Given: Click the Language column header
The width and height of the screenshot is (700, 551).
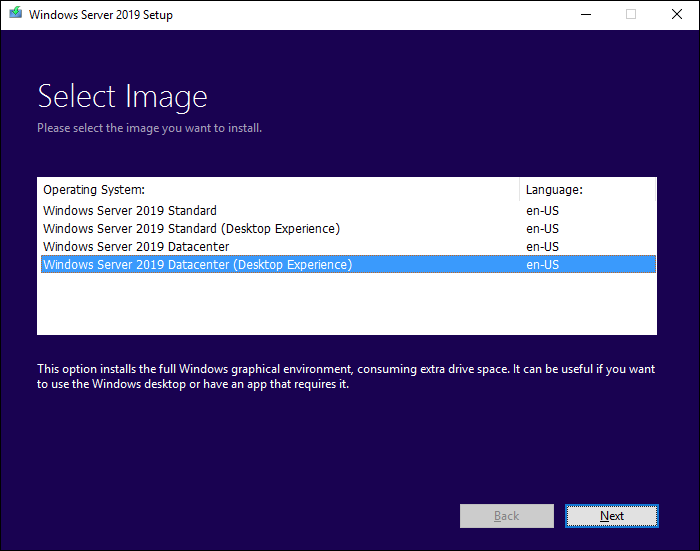Looking at the screenshot, I should [x=554, y=189].
